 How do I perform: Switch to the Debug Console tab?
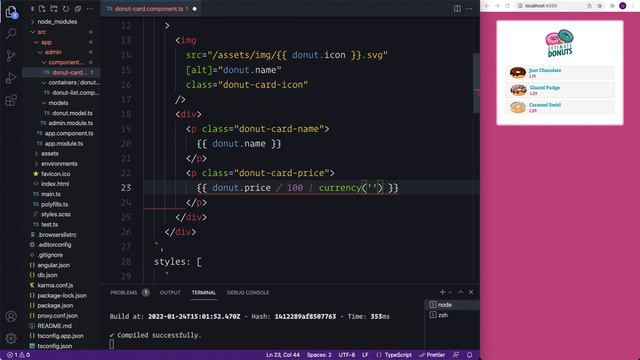248,293
